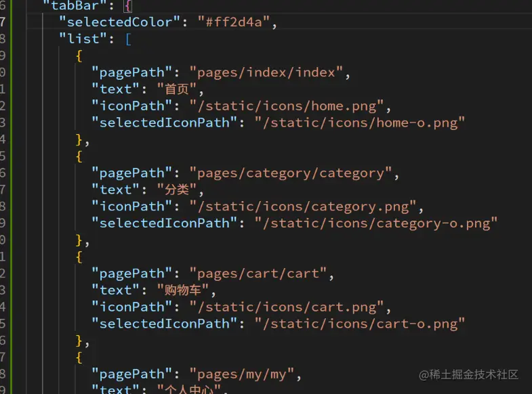Click the "购物车" text value
Image resolution: width=532 pixels, height=394 pixels.
tap(182, 290)
